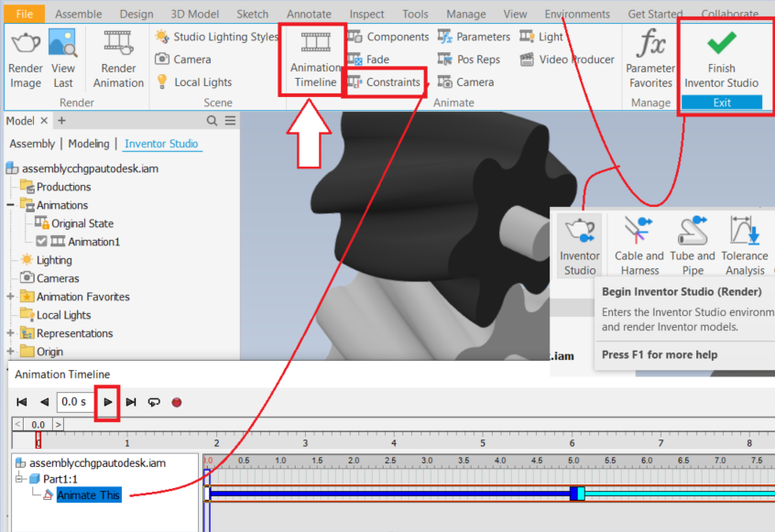The image size is (775, 532).
Task: Select the Modeling browser view
Action: 89,144
